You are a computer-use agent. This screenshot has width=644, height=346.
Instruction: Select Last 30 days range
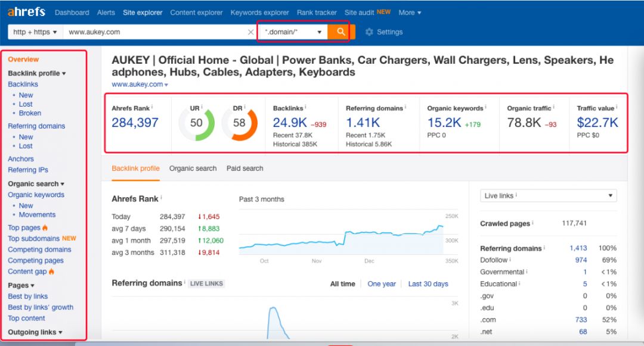[x=428, y=283]
